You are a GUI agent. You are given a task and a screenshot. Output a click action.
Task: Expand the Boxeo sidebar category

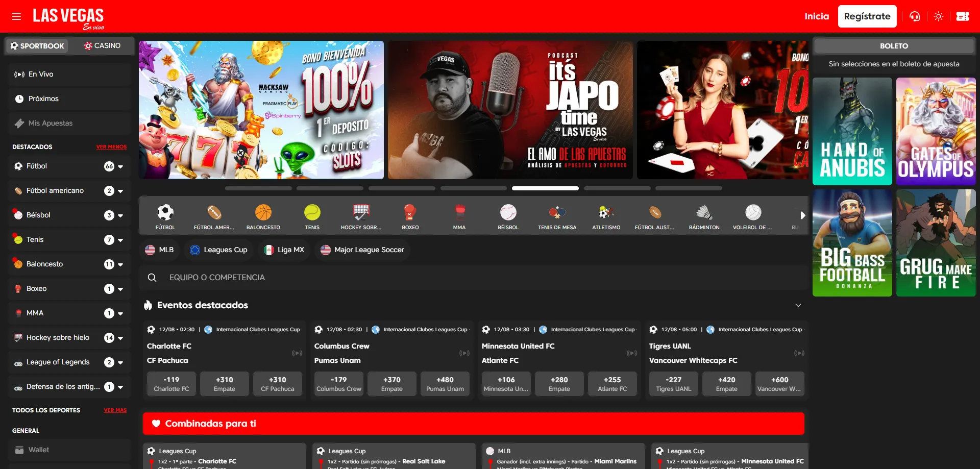click(x=120, y=289)
